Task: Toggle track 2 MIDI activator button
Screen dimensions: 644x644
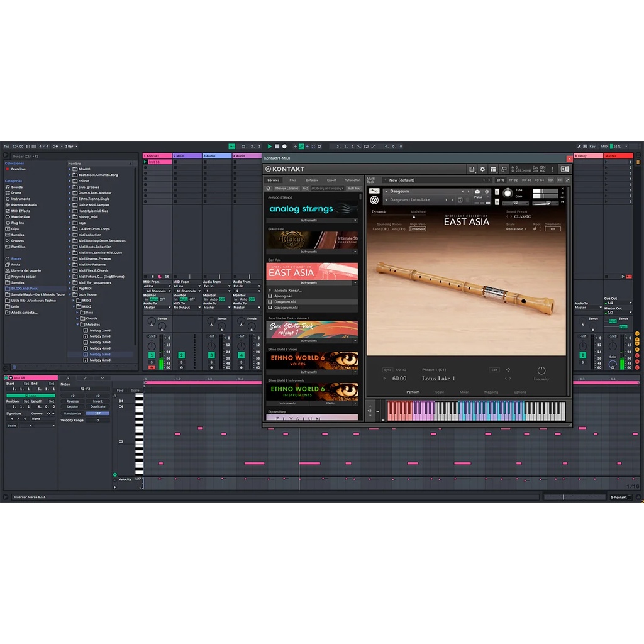Action: pos(182,355)
